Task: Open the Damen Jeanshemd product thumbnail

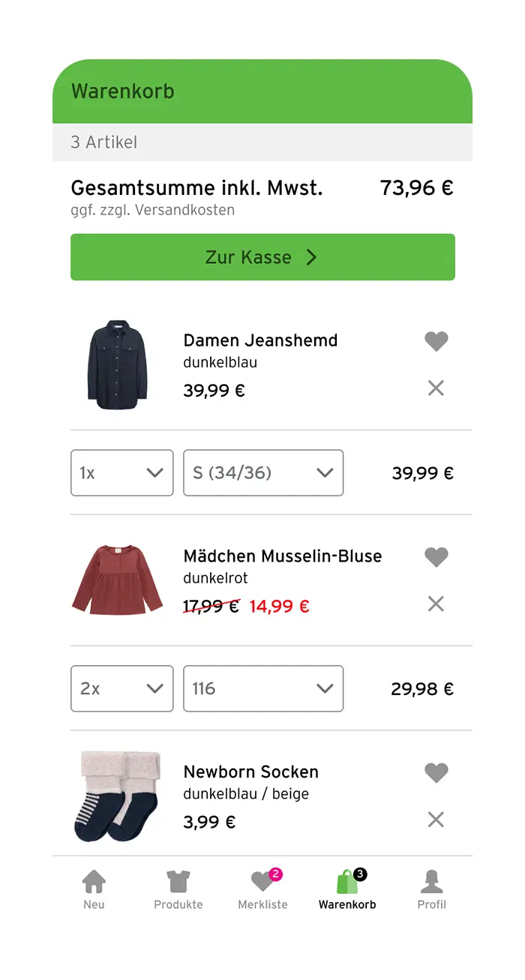Action: point(117,365)
